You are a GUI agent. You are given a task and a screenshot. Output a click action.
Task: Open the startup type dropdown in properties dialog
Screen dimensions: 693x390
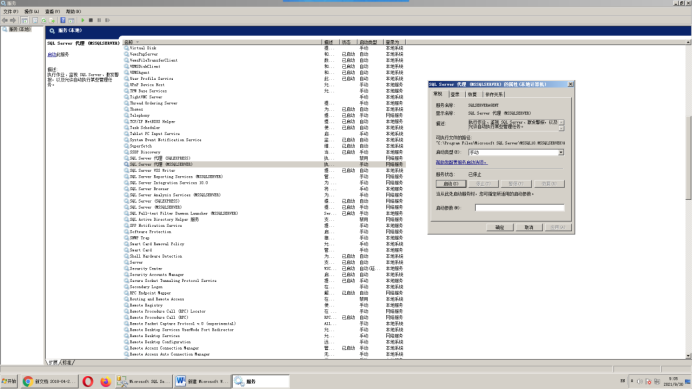pyautogui.click(x=561, y=152)
